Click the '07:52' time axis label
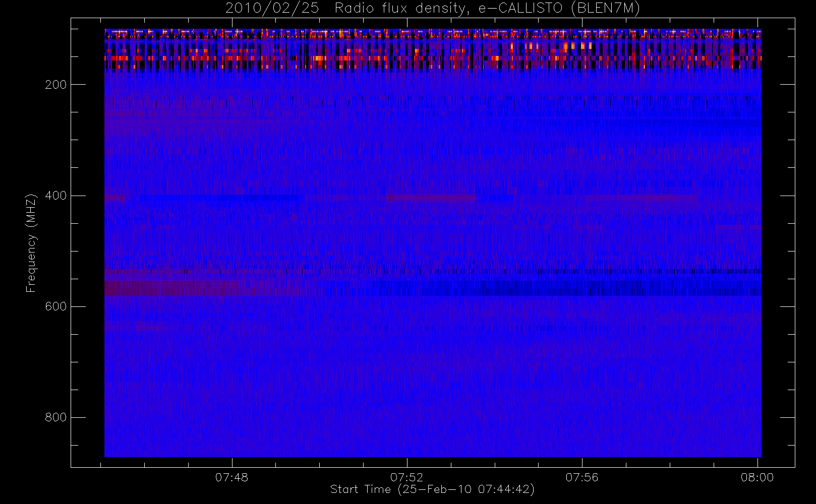Viewport: 816px width, 504px height. tap(407, 477)
